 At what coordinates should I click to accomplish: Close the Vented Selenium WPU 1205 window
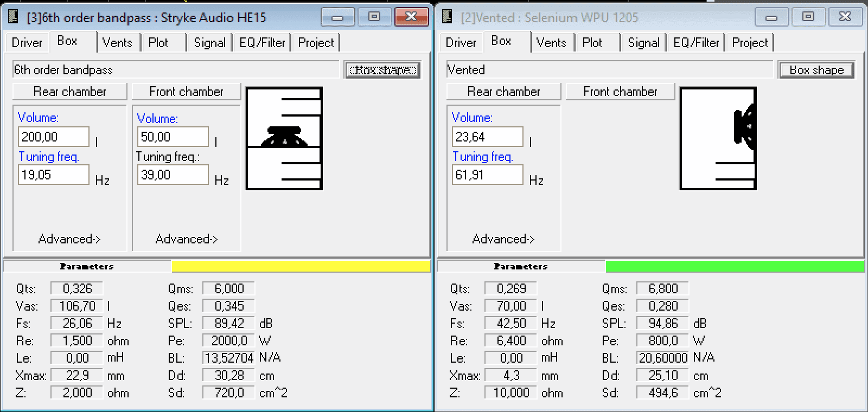pyautogui.click(x=845, y=17)
